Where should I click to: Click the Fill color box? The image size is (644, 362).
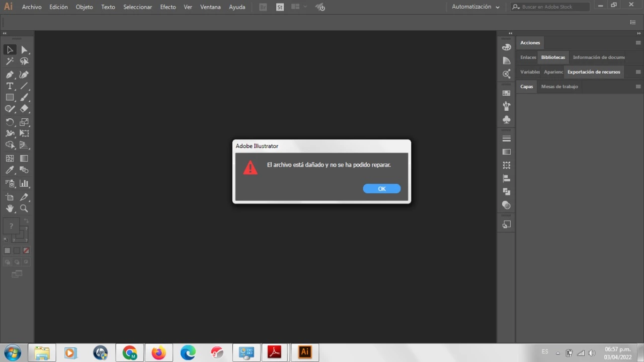11,226
